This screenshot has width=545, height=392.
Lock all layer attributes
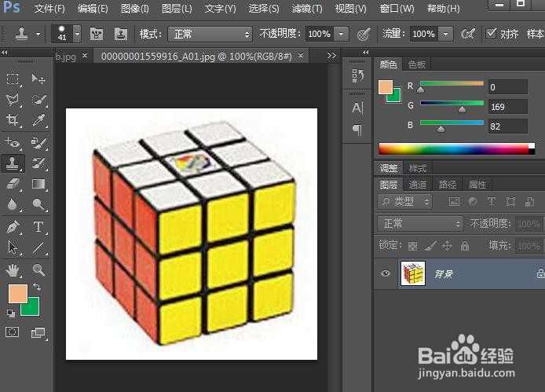[465, 246]
